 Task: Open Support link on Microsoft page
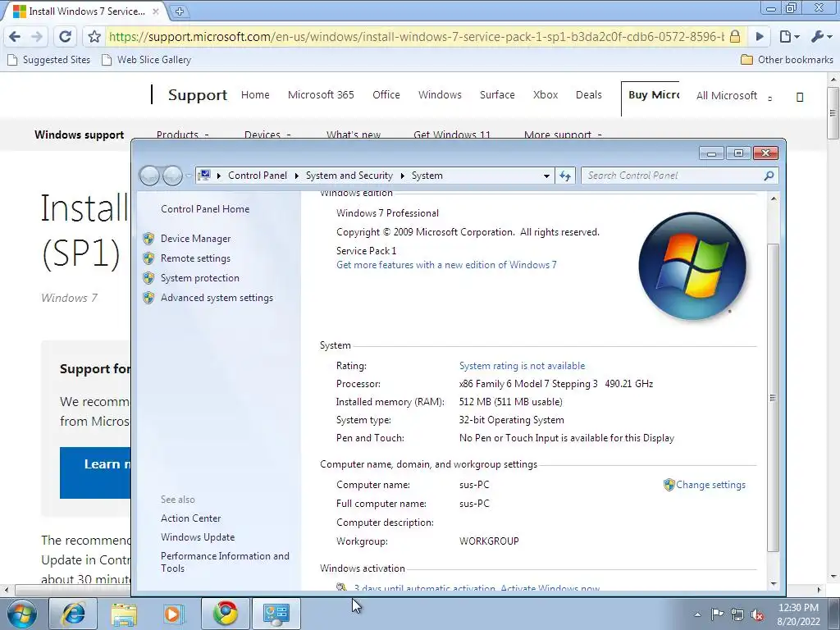tap(197, 95)
